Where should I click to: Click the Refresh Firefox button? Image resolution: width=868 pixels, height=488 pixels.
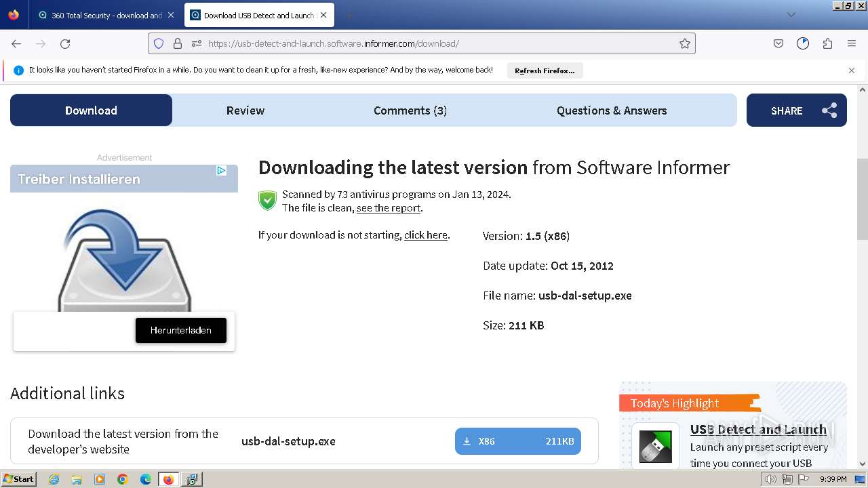(545, 70)
